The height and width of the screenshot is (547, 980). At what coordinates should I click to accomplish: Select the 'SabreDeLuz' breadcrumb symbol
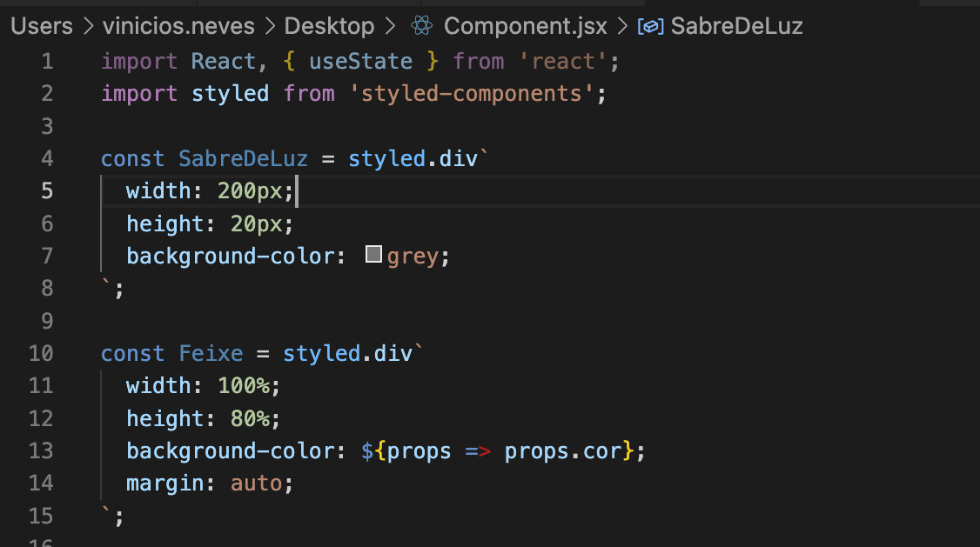[737, 26]
